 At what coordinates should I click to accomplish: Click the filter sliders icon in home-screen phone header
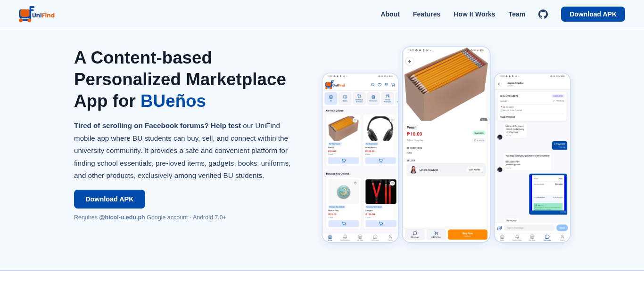pos(386,85)
